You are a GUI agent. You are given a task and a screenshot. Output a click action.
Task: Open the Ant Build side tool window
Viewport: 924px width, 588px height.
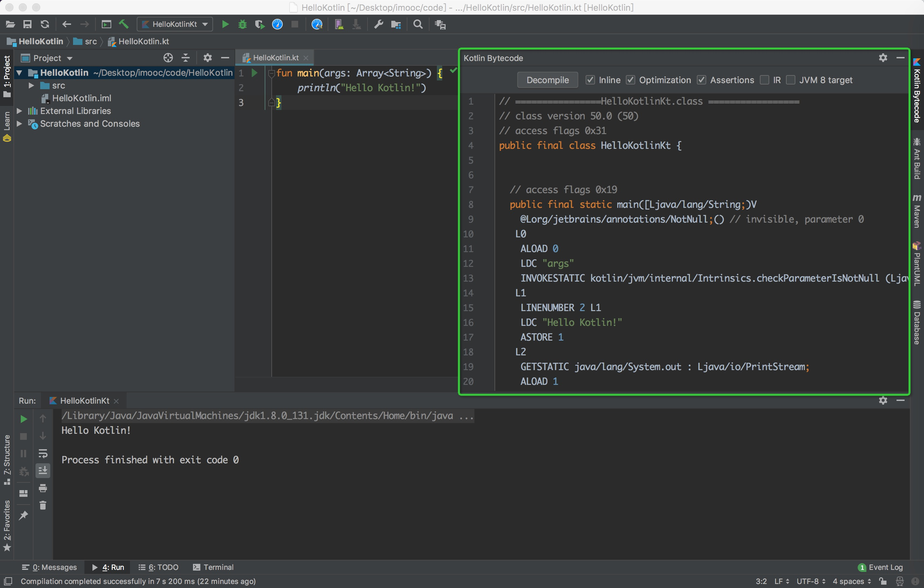917,158
